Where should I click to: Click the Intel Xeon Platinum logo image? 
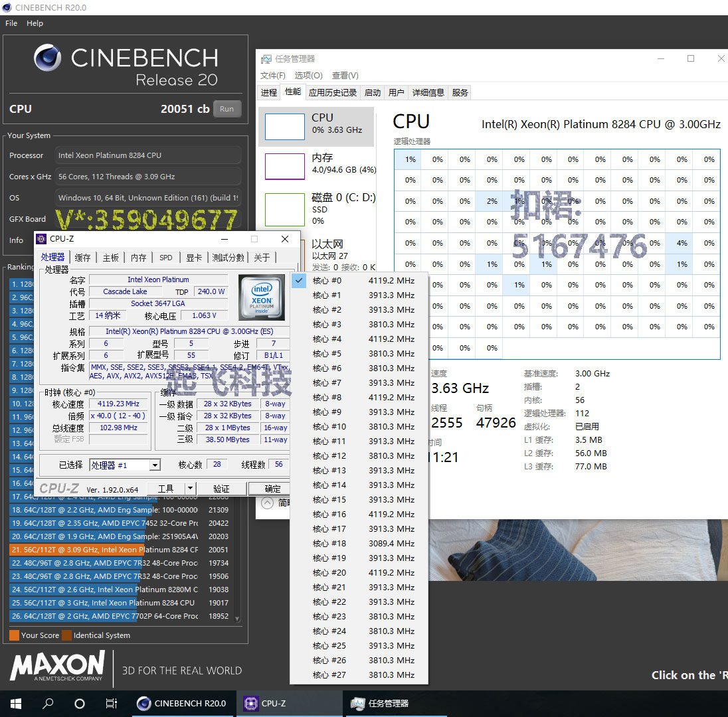pos(262,297)
